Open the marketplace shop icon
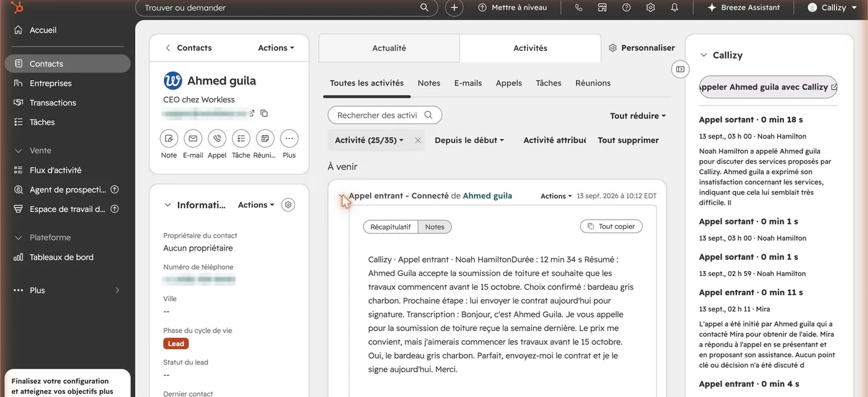 (x=602, y=7)
